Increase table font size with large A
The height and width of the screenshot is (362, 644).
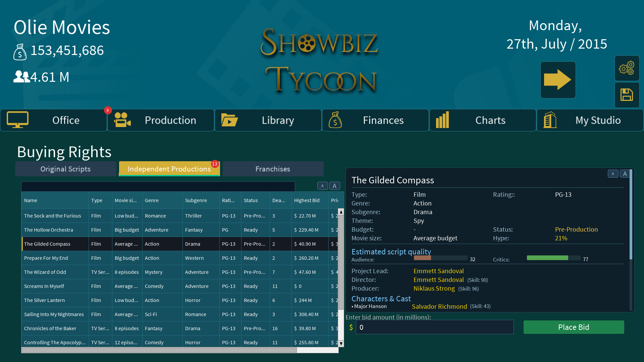(334, 186)
